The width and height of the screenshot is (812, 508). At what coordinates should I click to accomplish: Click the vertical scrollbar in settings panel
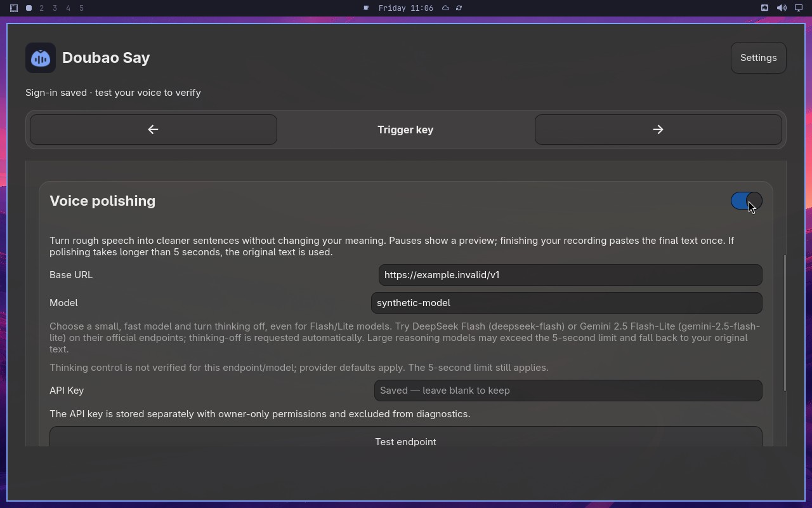pyautogui.click(x=785, y=323)
